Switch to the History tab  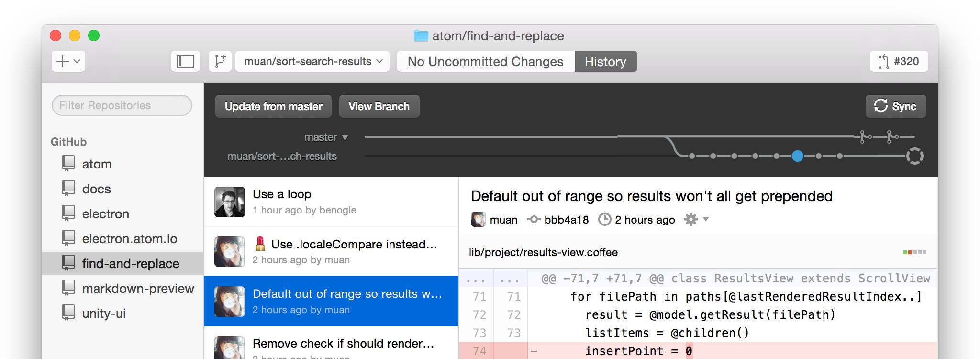(x=605, y=62)
